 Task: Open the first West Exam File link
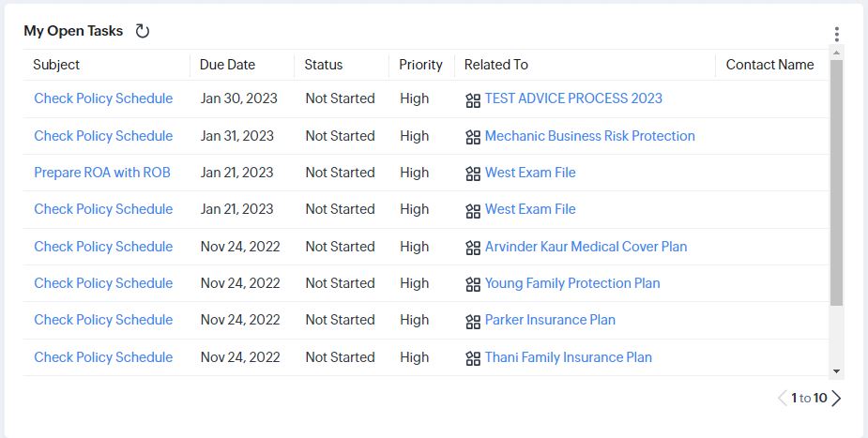[530, 173]
